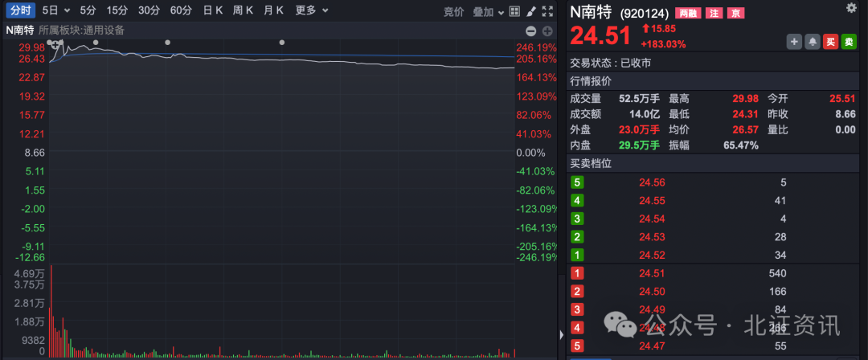Expand the 5日 period dropdown
This screenshot has width=868, height=360.
(56, 10)
